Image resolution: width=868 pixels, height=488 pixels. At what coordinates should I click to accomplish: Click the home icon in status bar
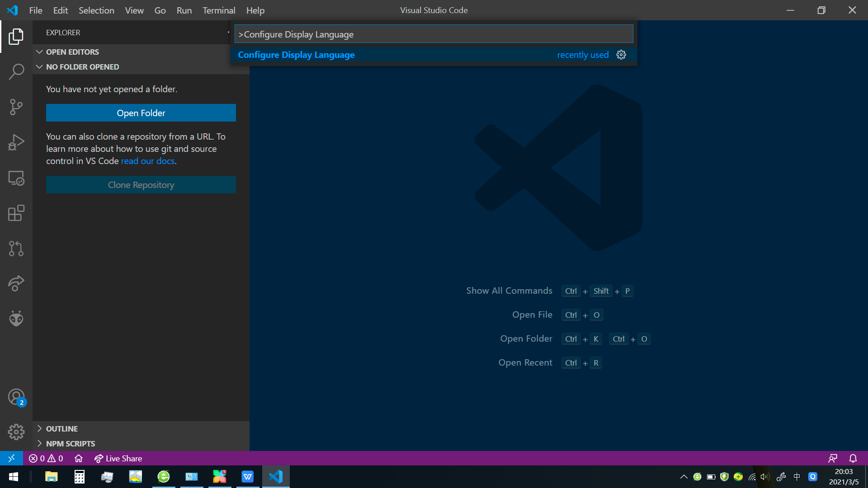[x=79, y=458]
